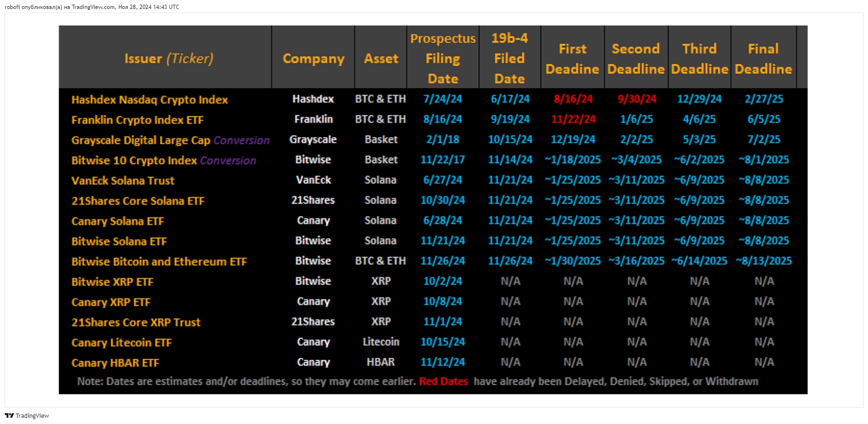This screenshot has width=868, height=424.
Task: Click the Third Deadline header
Action: [x=700, y=59]
